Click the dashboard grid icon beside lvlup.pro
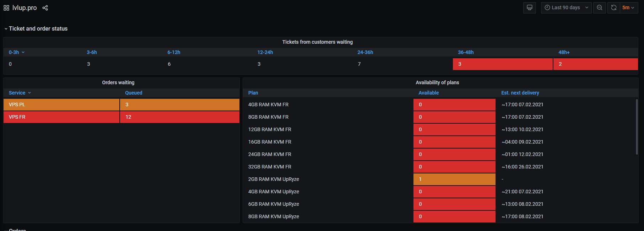 6,8
